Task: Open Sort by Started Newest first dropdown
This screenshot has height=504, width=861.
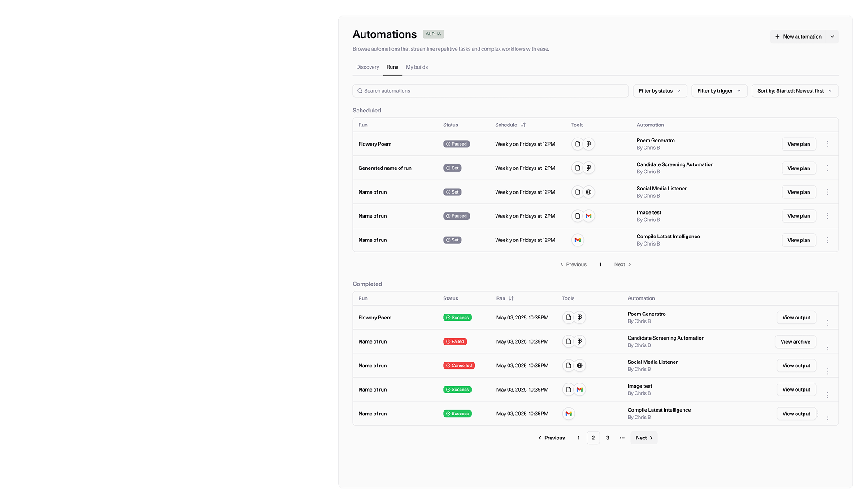Action: pyautogui.click(x=795, y=91)
